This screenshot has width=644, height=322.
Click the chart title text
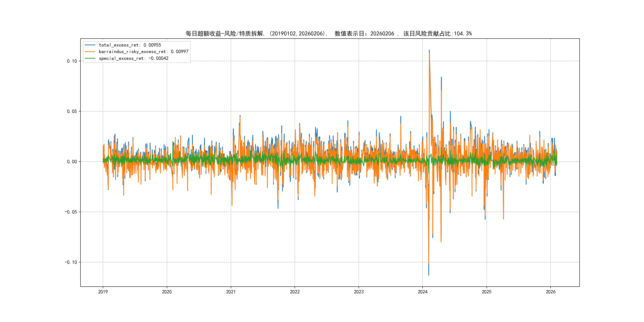click(x=329, y=34)
